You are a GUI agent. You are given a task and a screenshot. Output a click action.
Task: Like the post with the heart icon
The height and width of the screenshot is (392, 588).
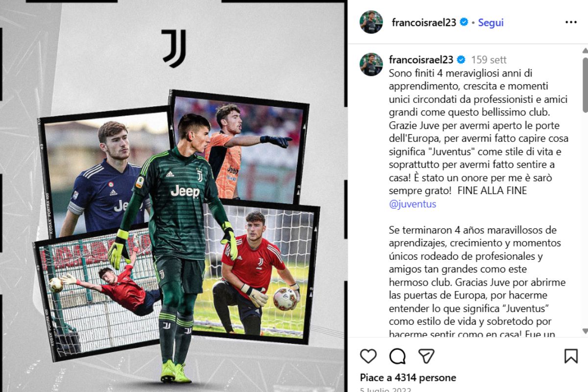[368, 356]
